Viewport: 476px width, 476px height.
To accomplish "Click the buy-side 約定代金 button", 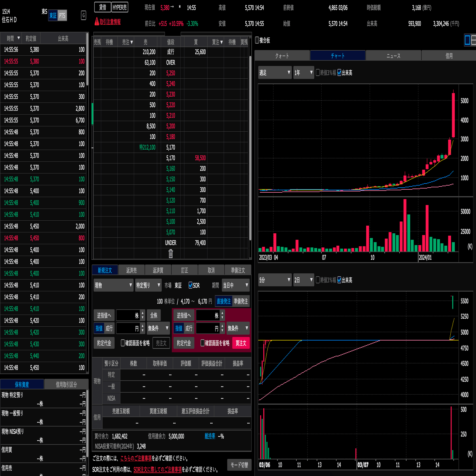I will [x=184, y=343].
